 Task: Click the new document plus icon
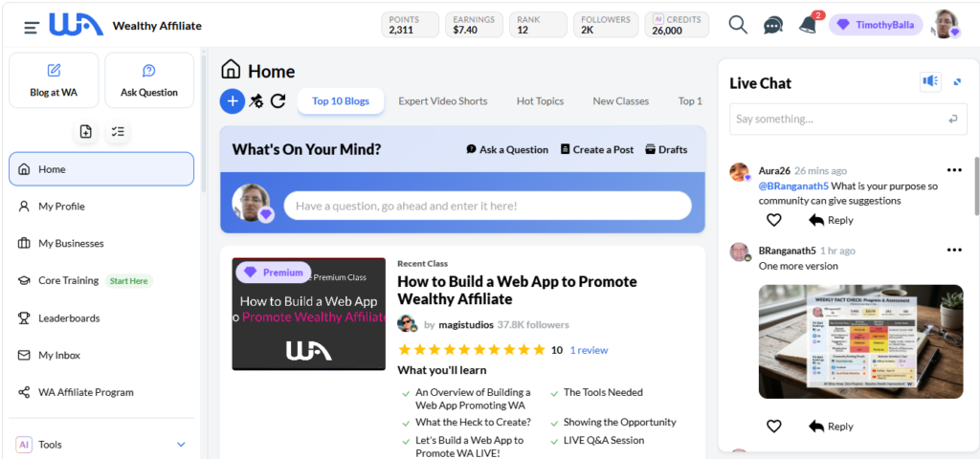(x=85, y=132)
